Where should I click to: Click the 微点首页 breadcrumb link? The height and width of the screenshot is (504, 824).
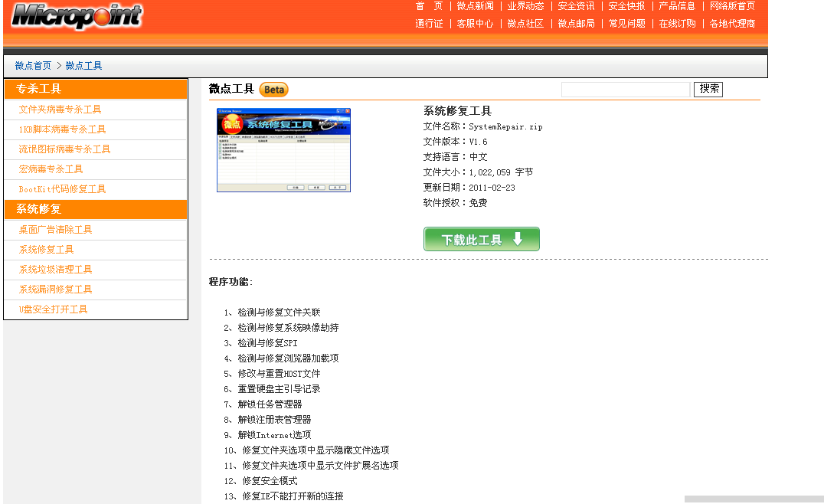(x=33, y=66)
